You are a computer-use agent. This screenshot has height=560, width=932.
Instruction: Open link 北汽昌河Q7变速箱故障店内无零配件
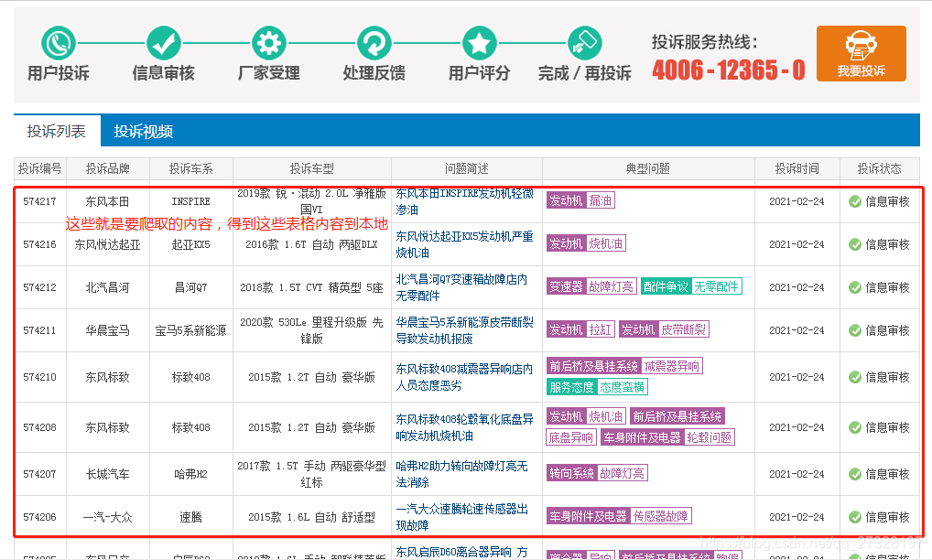click(x=461, y=287)
